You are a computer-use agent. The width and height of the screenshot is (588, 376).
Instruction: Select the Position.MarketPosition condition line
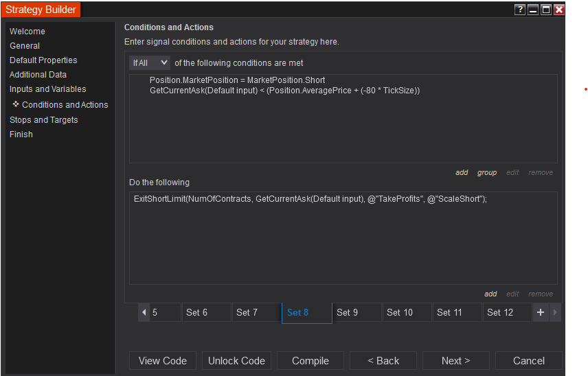237,80
